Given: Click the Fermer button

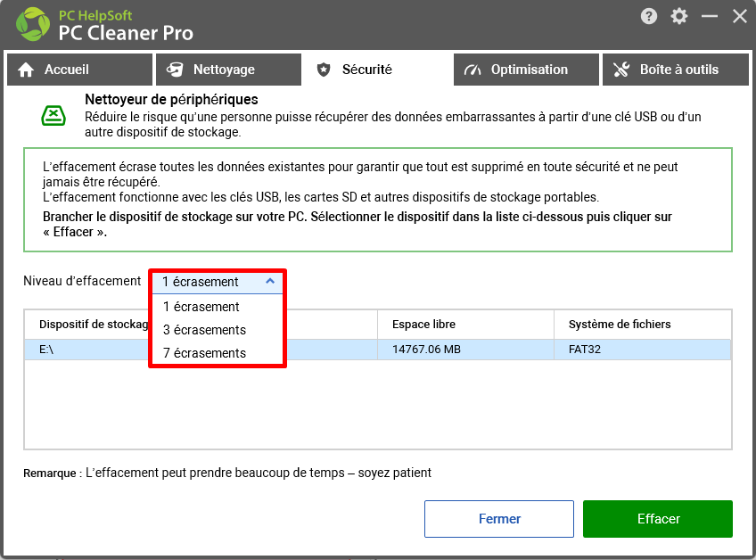Looking at the screenshot, I should coord(499,519).
